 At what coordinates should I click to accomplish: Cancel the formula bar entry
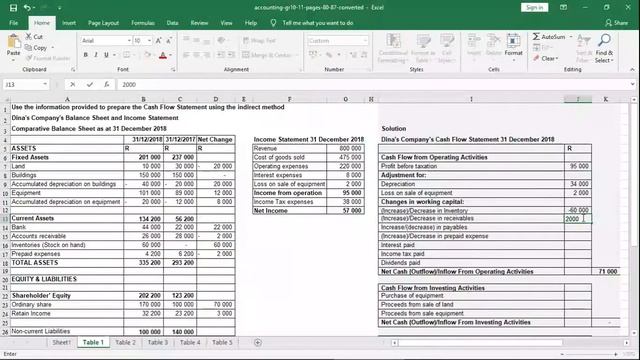(73, 84)
